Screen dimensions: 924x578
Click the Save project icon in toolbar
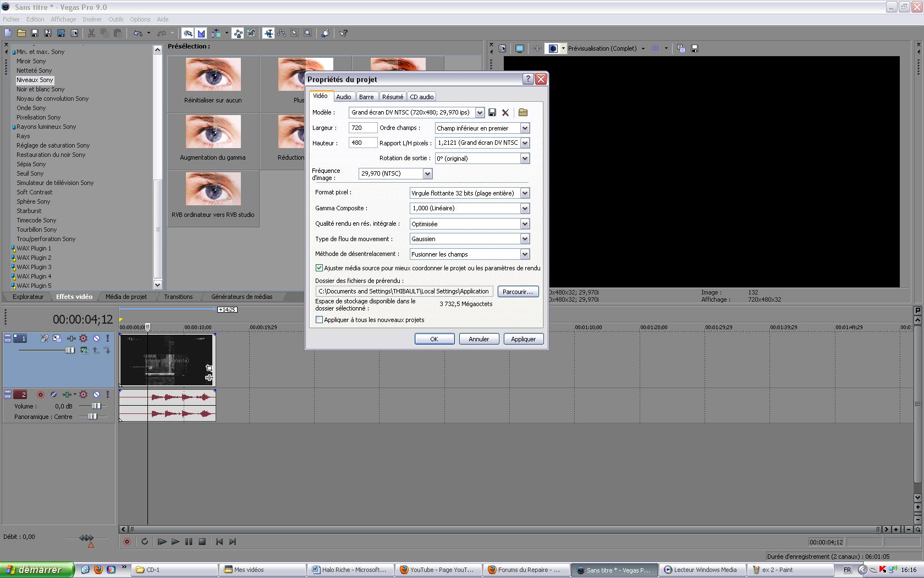35,33
